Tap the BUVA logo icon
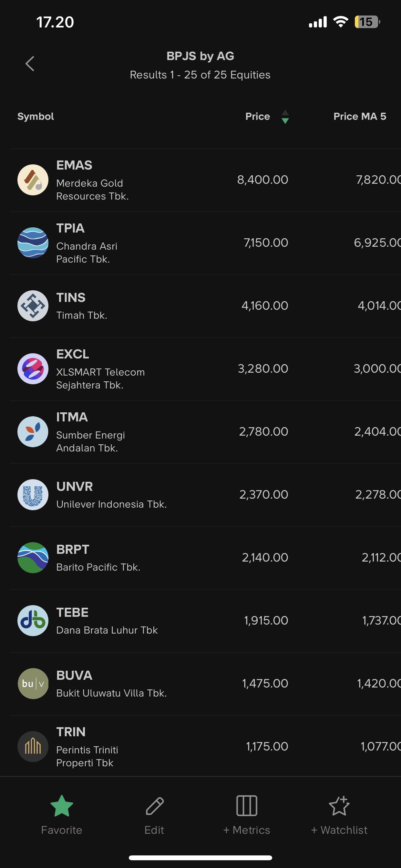Screen dimensions: 401x868 click(x=33, y=684)
